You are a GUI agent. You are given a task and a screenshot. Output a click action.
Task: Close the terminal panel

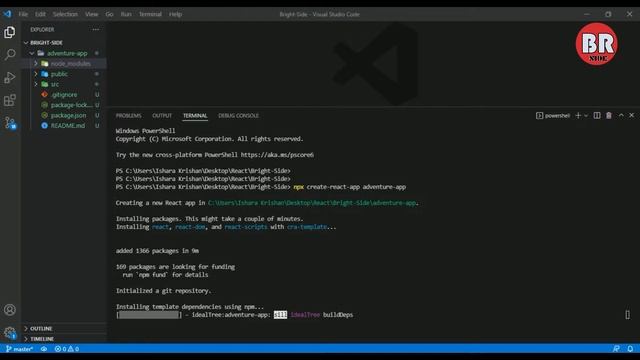click(x=631, y=116)
